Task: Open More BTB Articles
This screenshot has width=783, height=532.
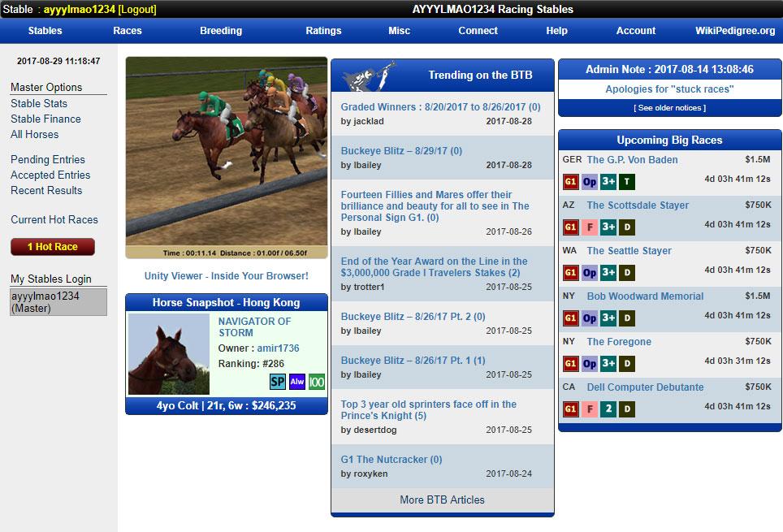Action: [442, 500]
